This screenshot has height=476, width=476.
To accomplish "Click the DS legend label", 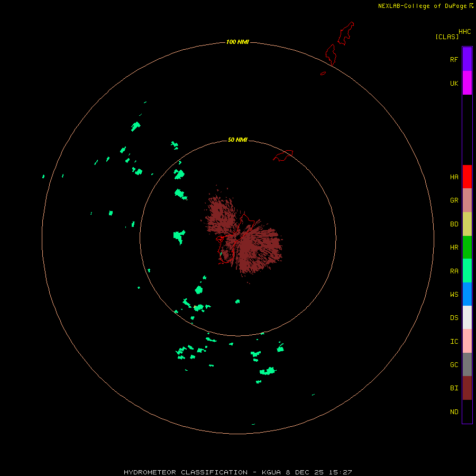I will click(454, 317).
